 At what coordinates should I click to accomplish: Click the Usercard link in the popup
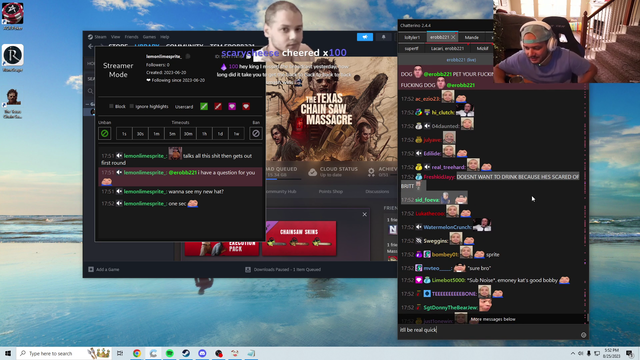pos(184,107)
